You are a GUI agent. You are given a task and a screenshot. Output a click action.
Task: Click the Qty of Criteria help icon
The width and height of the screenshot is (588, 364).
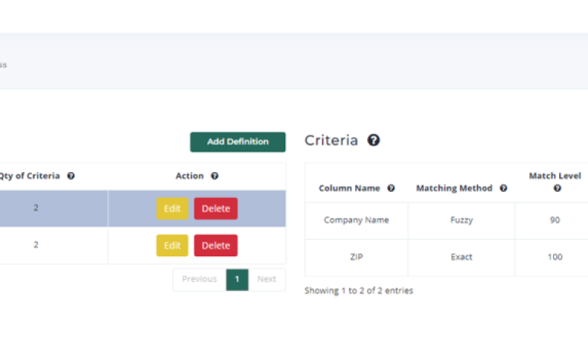point(71,176)
